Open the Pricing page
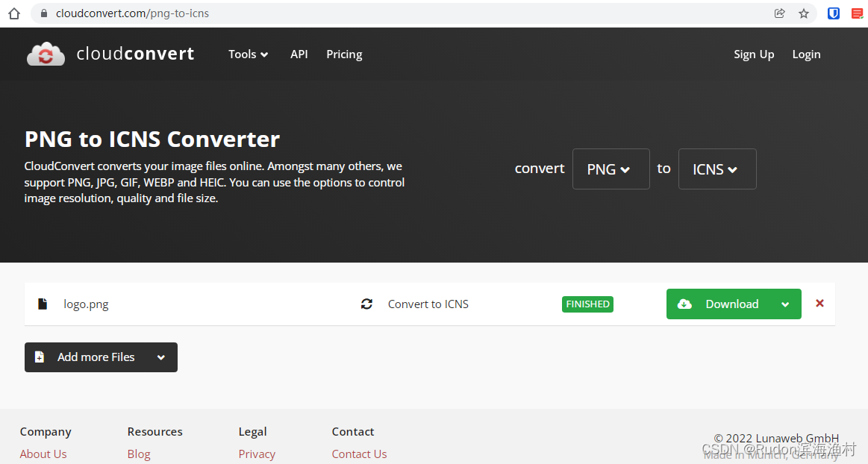 [x=344, y=54]
